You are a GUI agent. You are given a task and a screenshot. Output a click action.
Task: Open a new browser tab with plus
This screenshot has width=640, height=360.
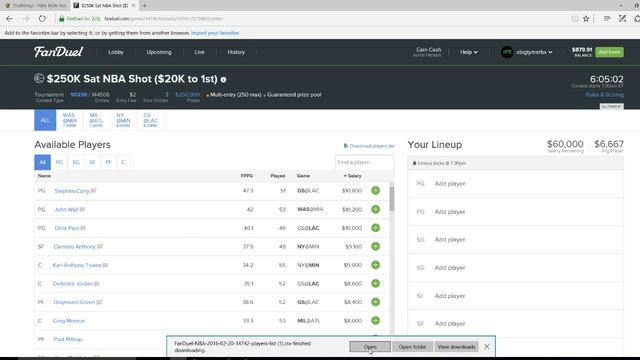tap(144, 6)
